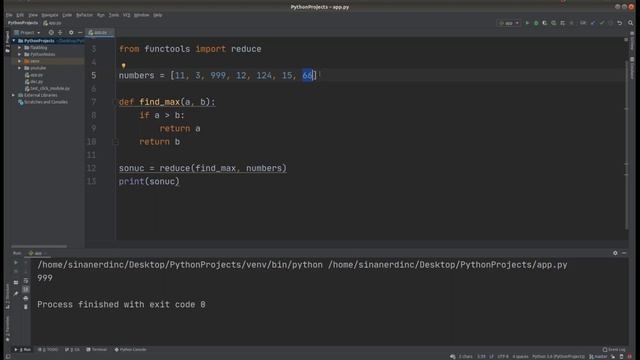Expand the second subfolder under PythonProjects

pos(20,54)
